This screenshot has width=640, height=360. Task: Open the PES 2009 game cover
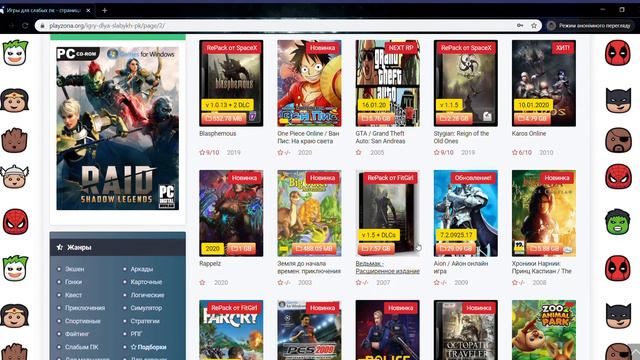[x=309, y=330]
